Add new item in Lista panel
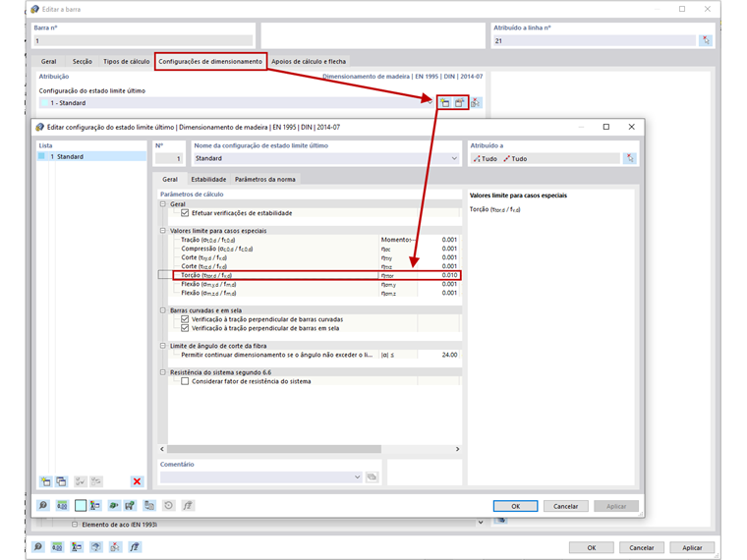 point(46,481)
